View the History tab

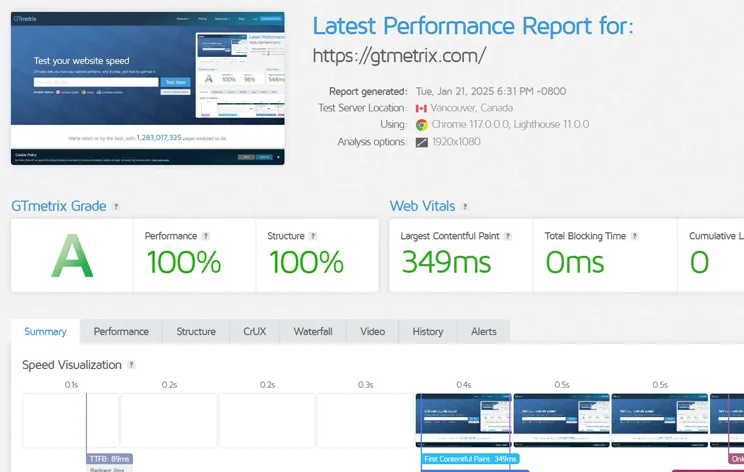(x=428, y=332)
